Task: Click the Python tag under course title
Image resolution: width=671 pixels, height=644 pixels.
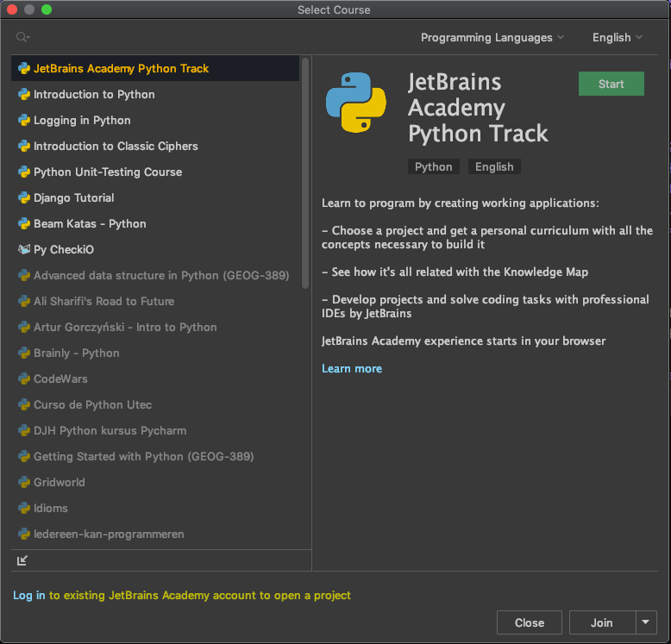Action: coord(434,166)
